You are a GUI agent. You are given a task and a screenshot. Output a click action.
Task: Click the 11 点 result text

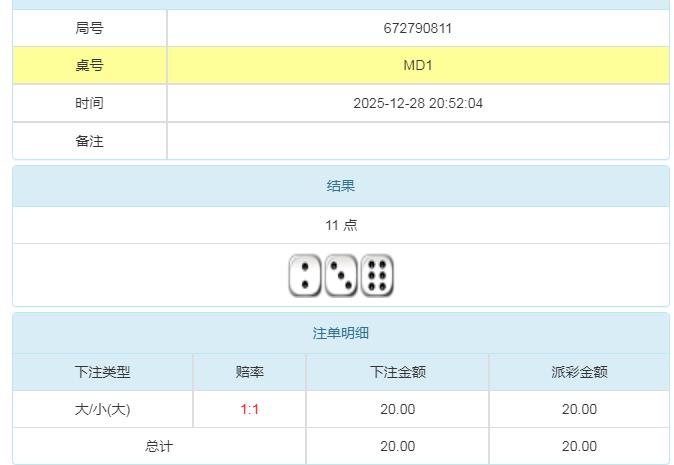340,225
